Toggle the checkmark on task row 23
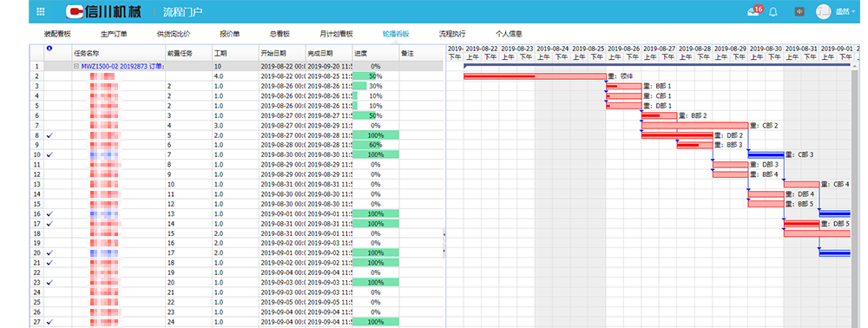The width and height of the screenshot is (868, 328). tap(49, 282)
